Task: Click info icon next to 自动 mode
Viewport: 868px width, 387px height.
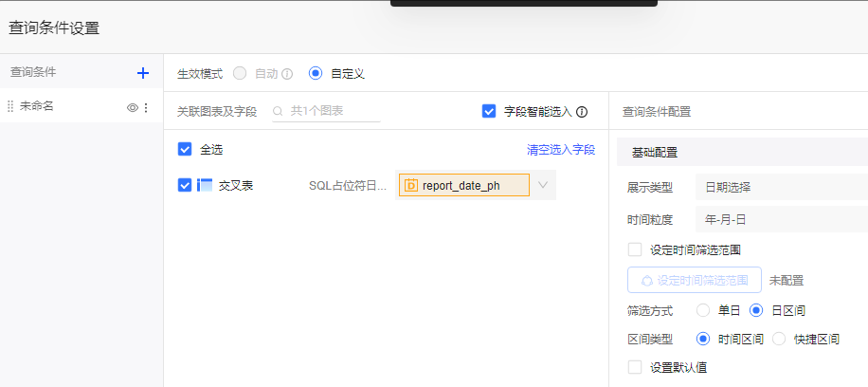Action: coord(287,73)
